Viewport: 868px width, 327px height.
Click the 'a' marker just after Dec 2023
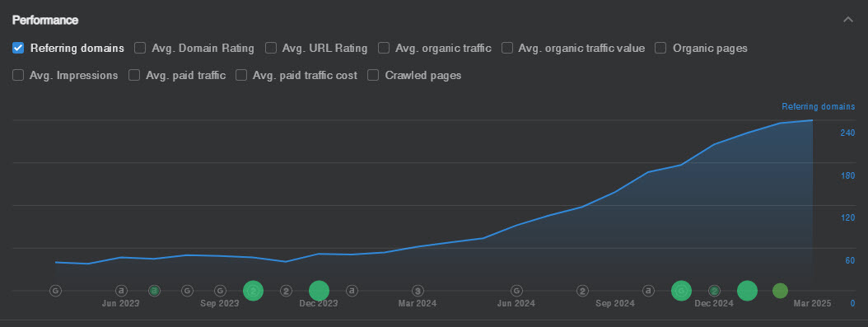pos(352,291)
